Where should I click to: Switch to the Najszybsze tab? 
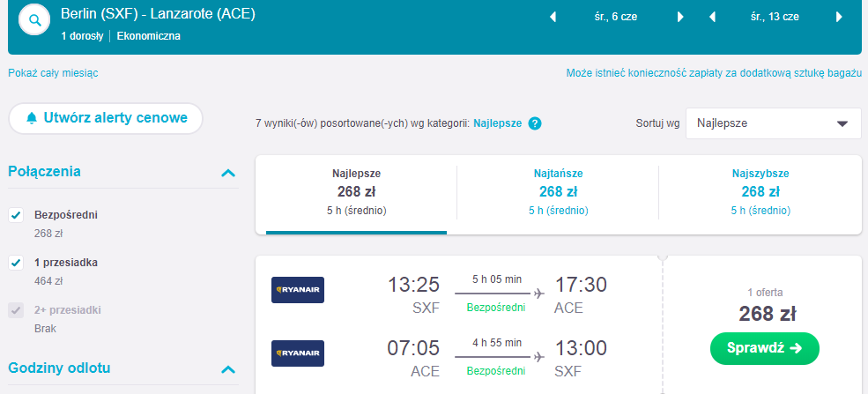(x=760, y=191)
